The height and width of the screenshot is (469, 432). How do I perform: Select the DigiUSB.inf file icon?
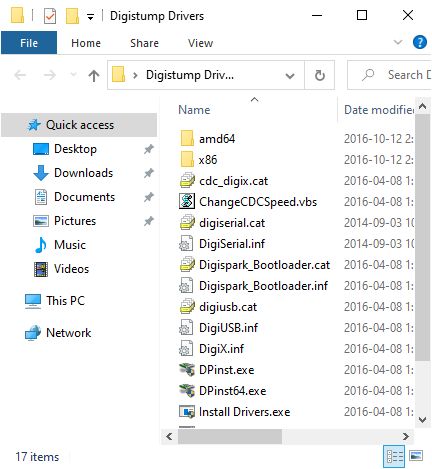[186, 327]
